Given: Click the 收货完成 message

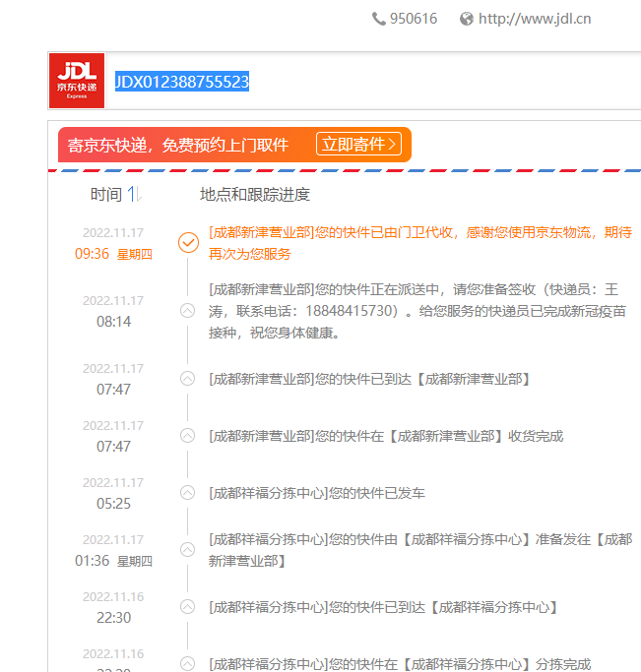Looking at the screenshot, I should (386, 436).
